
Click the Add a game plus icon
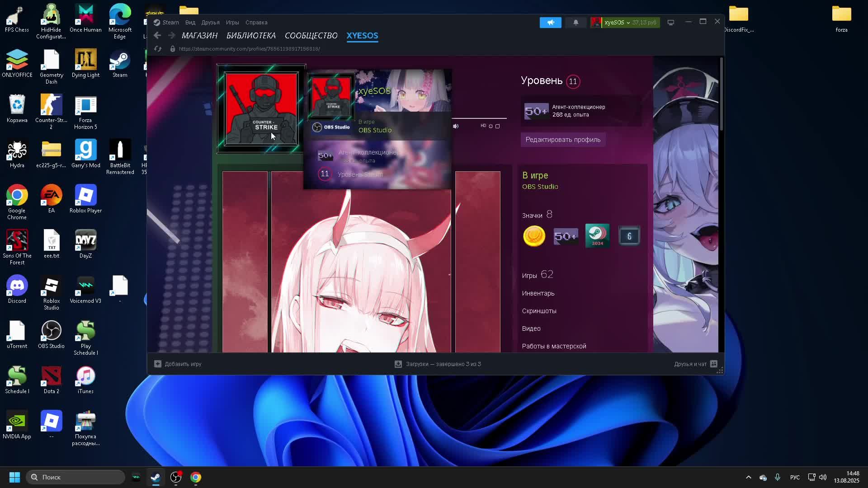point(158,364)
